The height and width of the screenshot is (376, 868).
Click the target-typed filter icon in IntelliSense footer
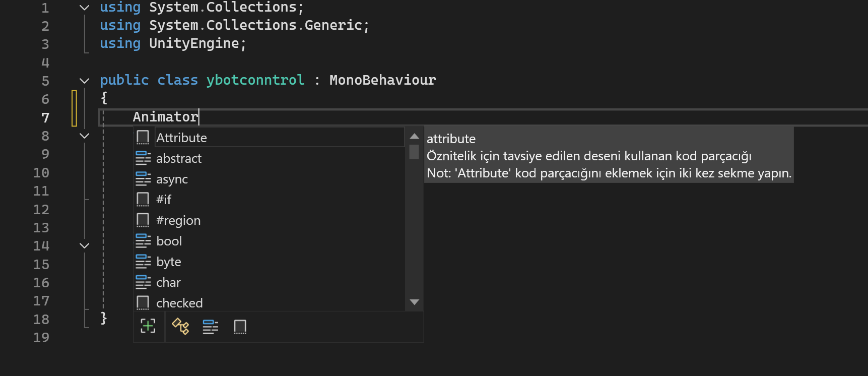[x=148, y=327]
